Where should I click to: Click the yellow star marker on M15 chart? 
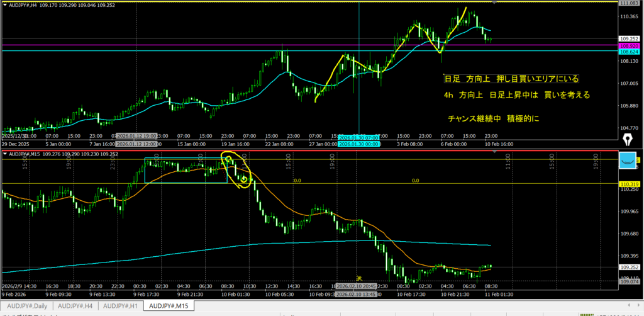(359, 278)
